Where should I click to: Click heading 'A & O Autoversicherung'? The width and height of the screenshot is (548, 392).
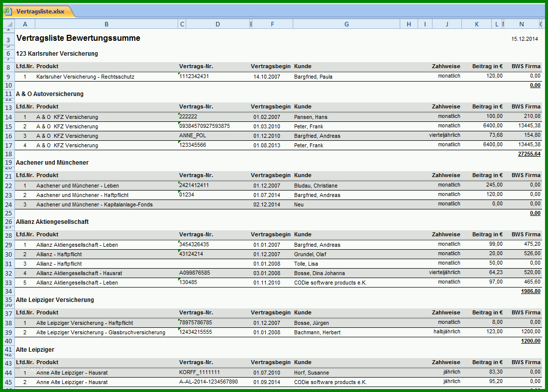(x=50, y=94)
